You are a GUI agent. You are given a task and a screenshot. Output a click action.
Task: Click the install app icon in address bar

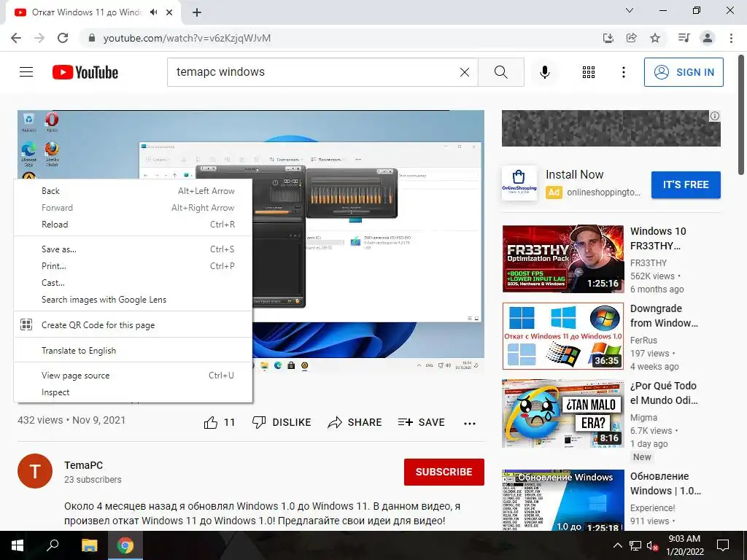tap(608, 38)
